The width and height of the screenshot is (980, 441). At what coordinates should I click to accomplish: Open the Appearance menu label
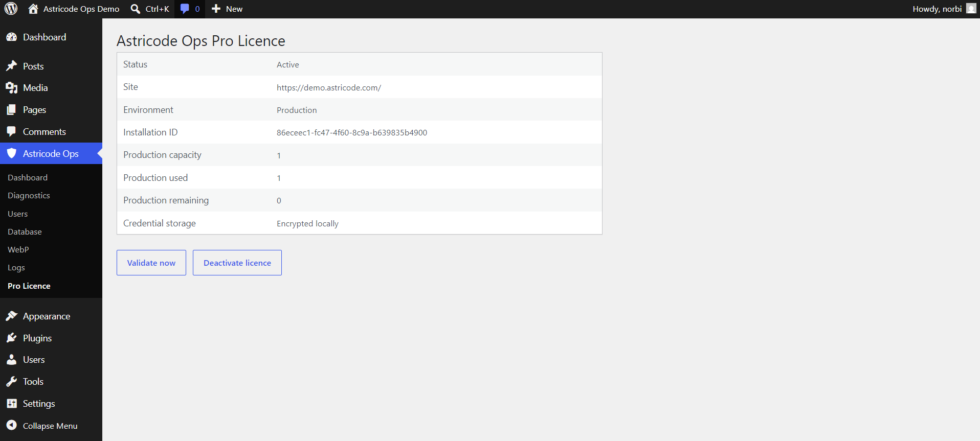click(x=47, y=316)
